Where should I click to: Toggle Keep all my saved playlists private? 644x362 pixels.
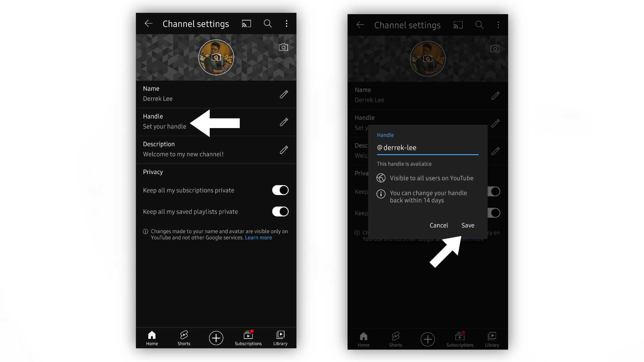pyautogui.click(x=280, y=211)
